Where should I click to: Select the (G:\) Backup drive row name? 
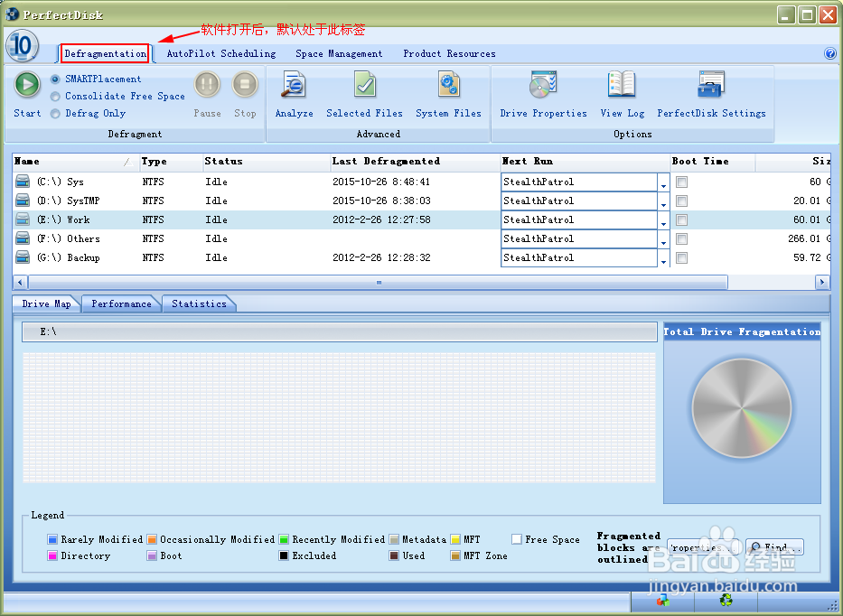69,258
